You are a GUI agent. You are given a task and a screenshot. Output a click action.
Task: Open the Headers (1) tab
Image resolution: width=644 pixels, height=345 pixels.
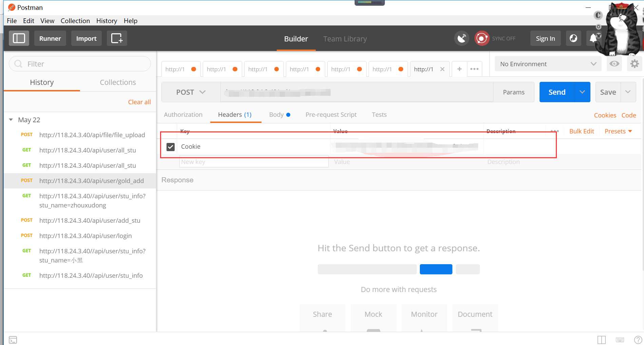pyautogui.click(x=235, y=114)
